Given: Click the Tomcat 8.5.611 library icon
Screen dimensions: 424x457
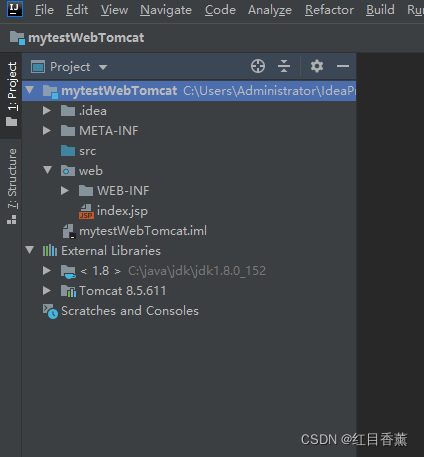Looking at the screenshot, I should click(x=68, y=291).
